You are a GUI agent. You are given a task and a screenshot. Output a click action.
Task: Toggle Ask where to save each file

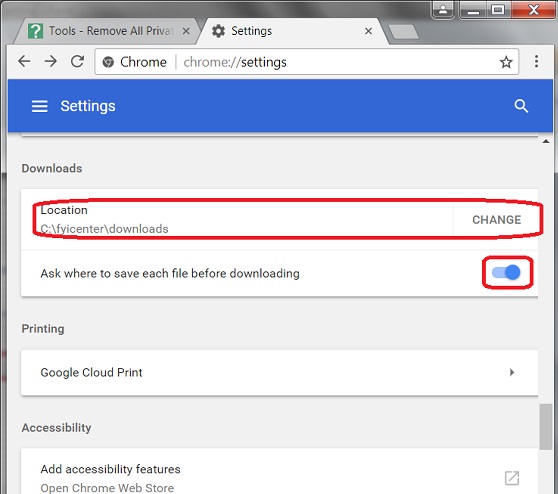[x=506, y=273]
